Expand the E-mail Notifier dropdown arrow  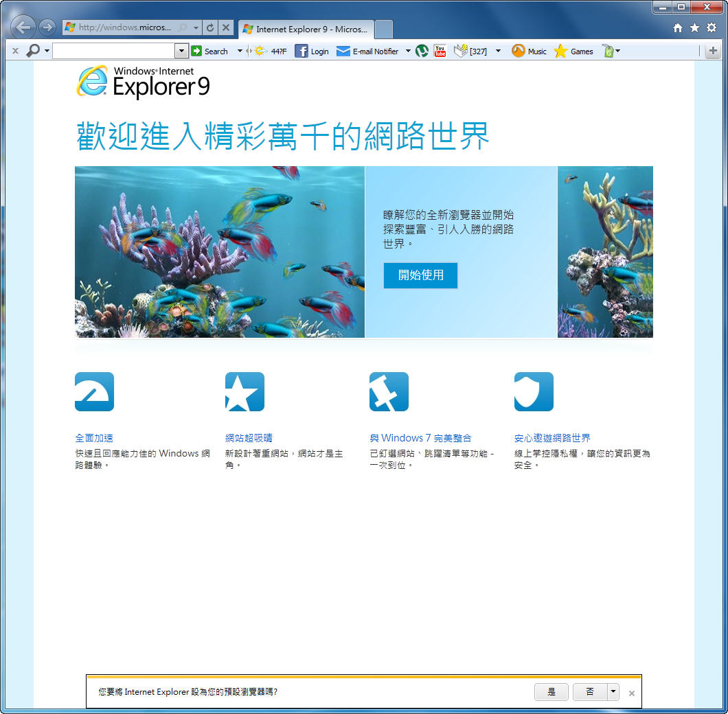point(408,51)
